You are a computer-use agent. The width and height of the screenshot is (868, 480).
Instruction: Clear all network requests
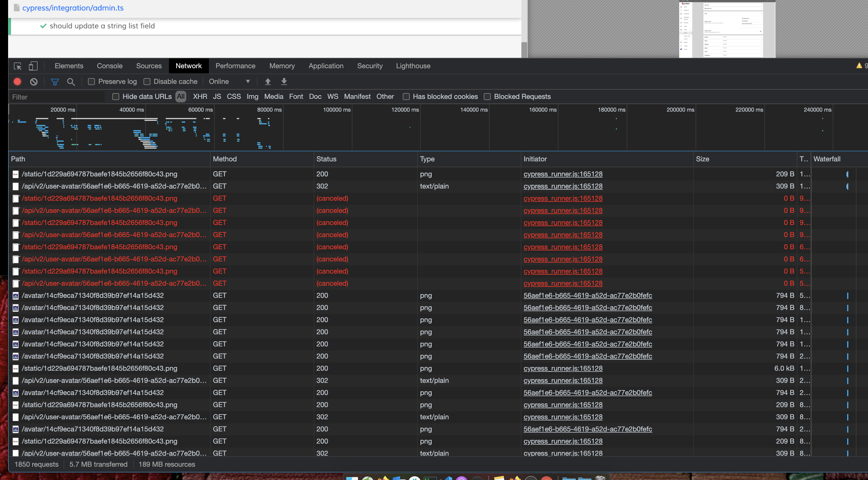pos(33,82)
